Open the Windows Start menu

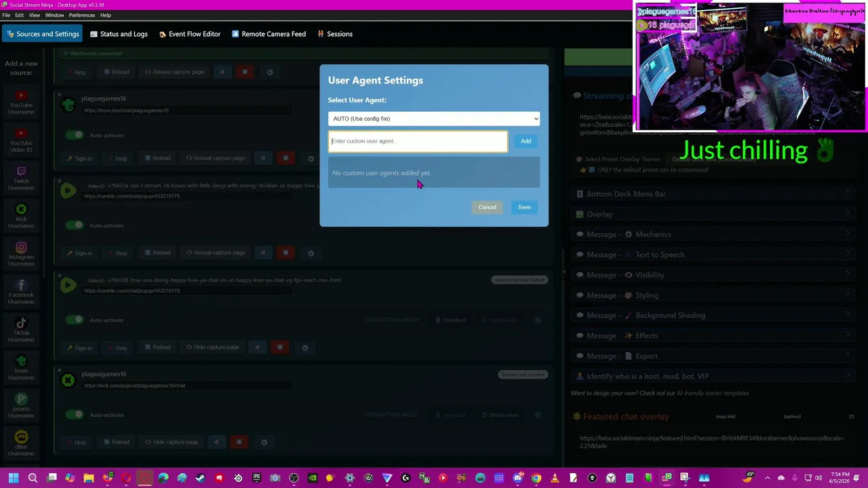[x=14, y=479]
